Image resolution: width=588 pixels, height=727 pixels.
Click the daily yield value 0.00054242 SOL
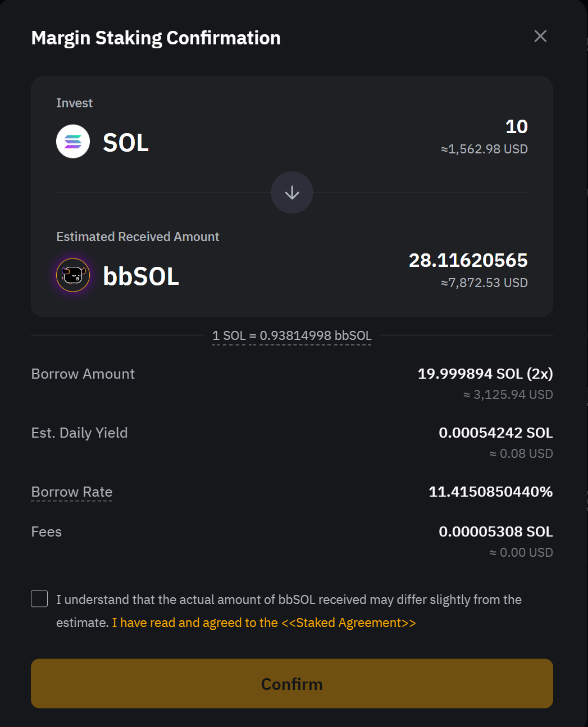pyautogui.click(x=495, y=433)
